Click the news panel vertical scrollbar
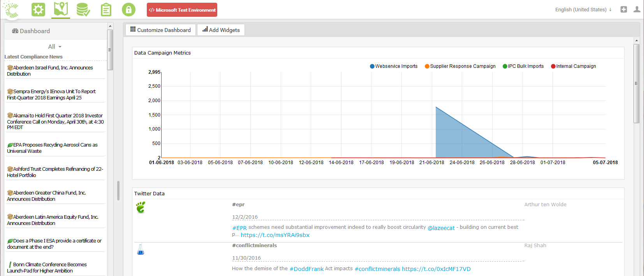This screenshot has width=644, height=276. tap(110, 50)
